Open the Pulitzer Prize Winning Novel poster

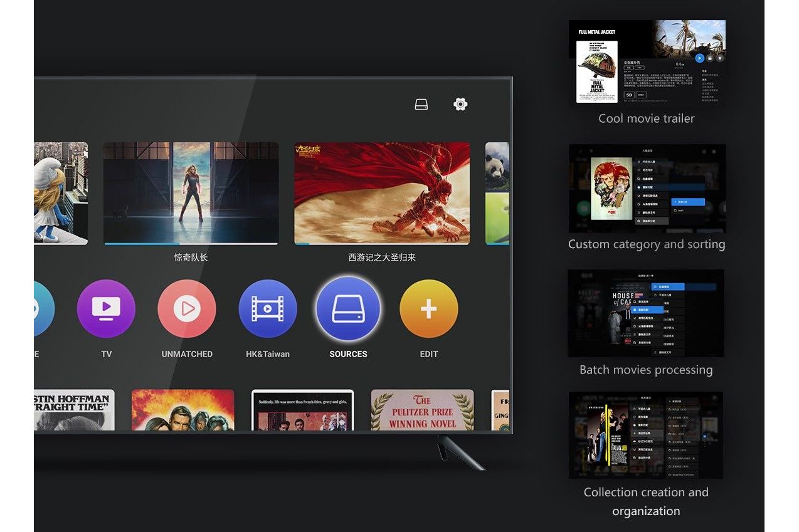(x=423, y=410)
